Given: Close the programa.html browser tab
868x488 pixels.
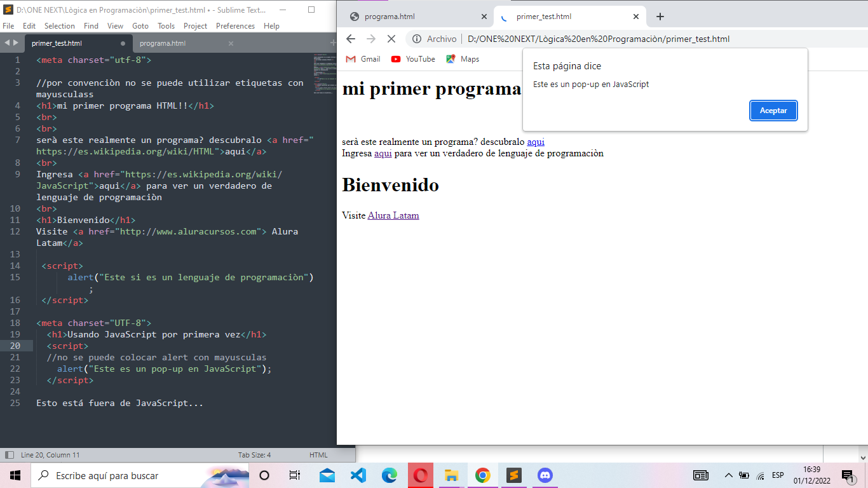Looking at the screenshot, I should coord(484,17).
